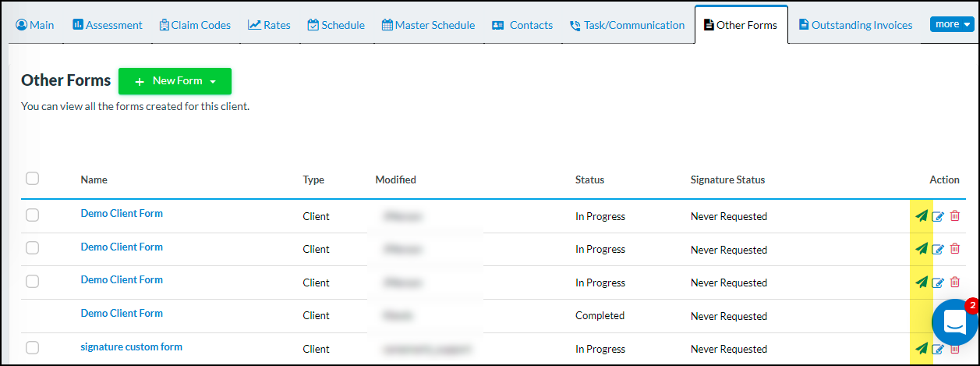This screenshot has width=980, height=366.
Task: Open the signature custom form link
Action: [x=131, y=346]
